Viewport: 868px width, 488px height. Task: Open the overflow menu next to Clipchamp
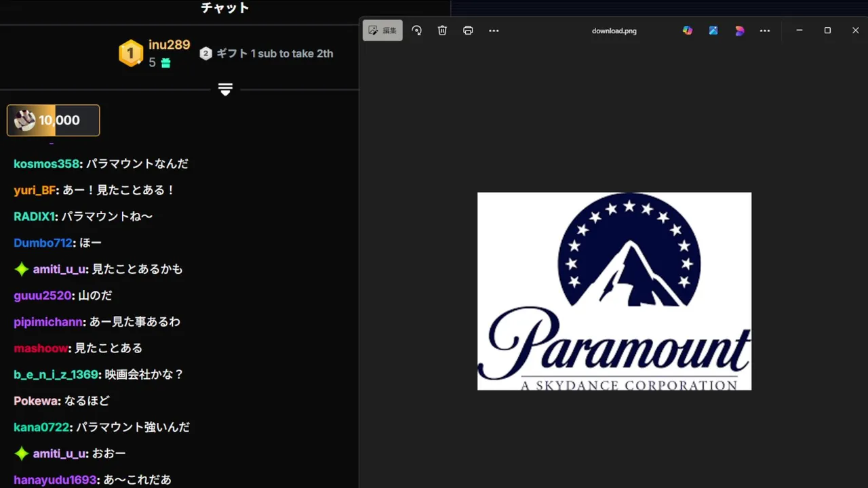(765, 30)
